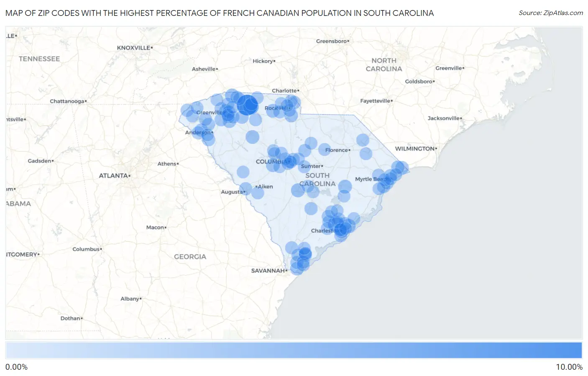Click the 10.00% legend maximum label

click(569, 367)
